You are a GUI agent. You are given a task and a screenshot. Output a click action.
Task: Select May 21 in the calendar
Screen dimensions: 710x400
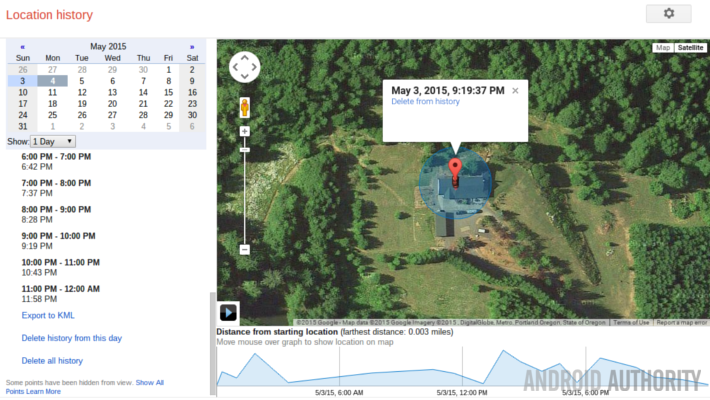click(143, 104)
